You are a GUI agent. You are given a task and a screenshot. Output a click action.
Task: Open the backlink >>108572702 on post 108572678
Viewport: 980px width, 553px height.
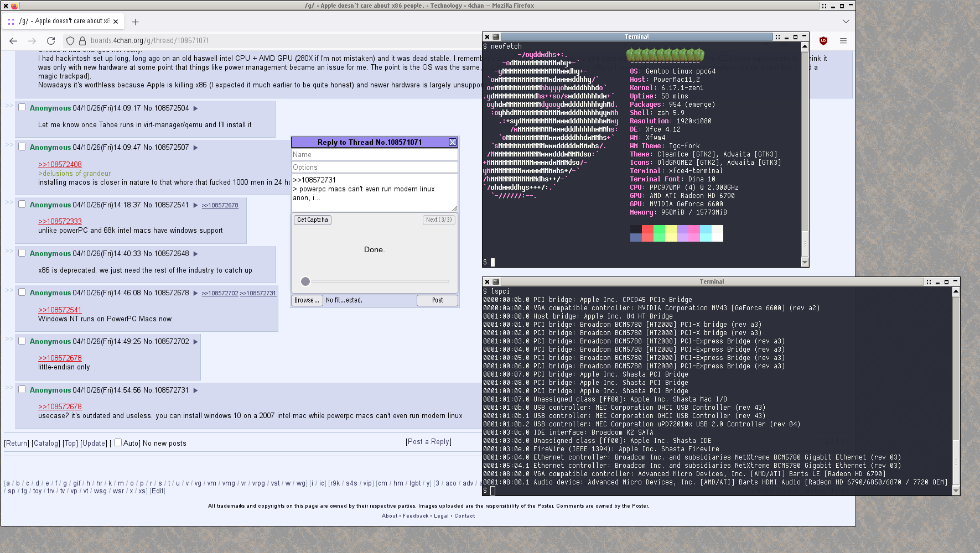pos(220,294)
